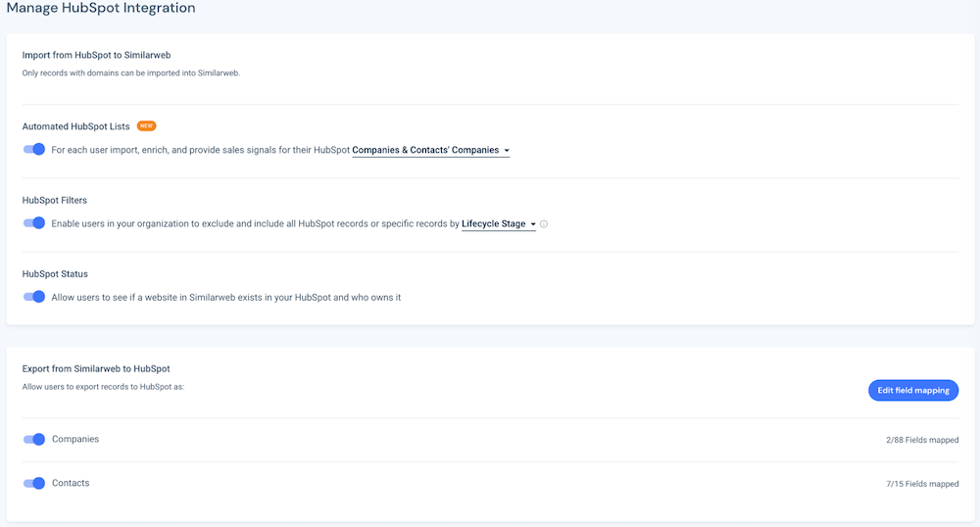Click the HubSpot Status description text
Image resolution: width=980 pixels, height=527 pixels.
click(x=226, y=297)
